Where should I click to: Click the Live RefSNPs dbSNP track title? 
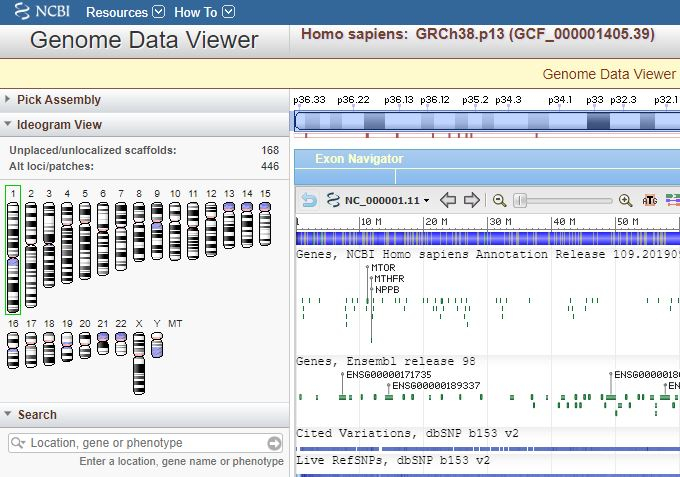click(393, 460)
